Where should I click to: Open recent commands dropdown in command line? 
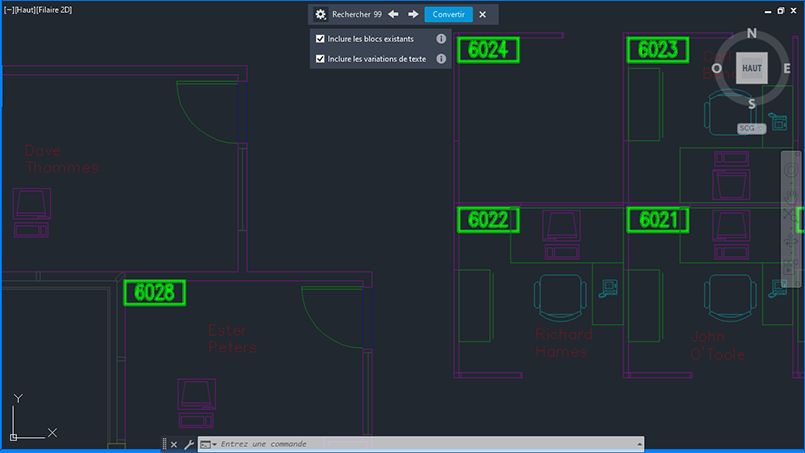(208, 444)
